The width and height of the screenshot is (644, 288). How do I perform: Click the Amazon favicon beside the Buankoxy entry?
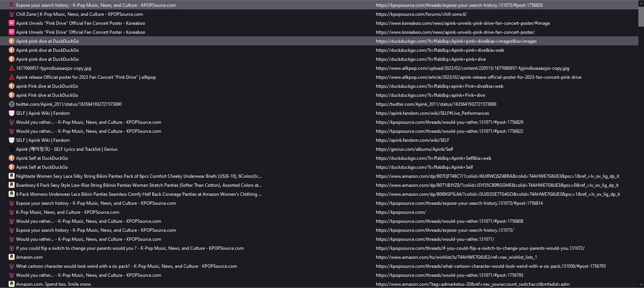[x=12, y=185]
